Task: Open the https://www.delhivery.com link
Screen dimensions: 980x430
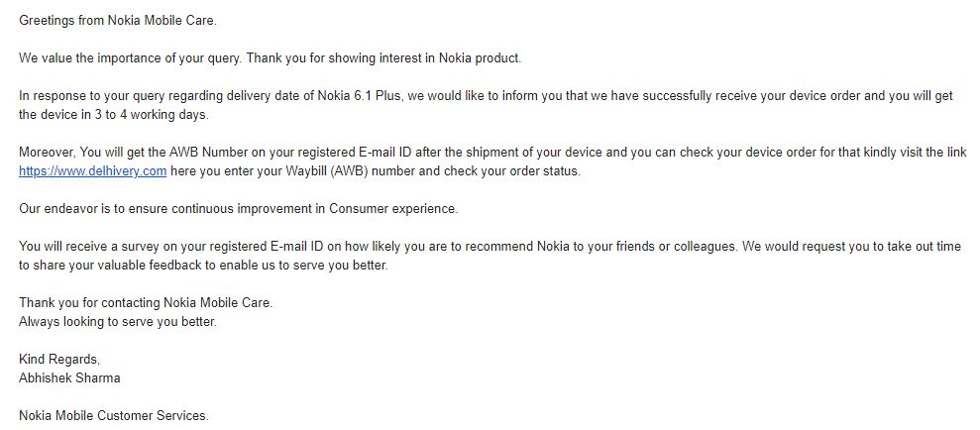Action: pyautogui.click(x=92, y=171)
